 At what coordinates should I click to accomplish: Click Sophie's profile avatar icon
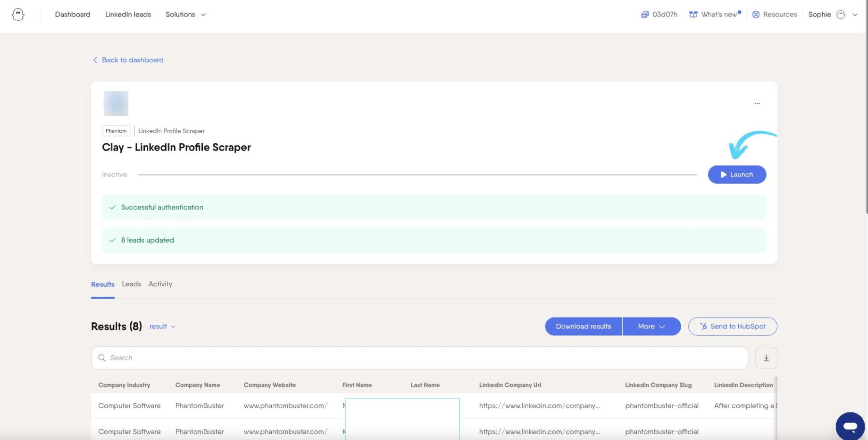(841, 14)
